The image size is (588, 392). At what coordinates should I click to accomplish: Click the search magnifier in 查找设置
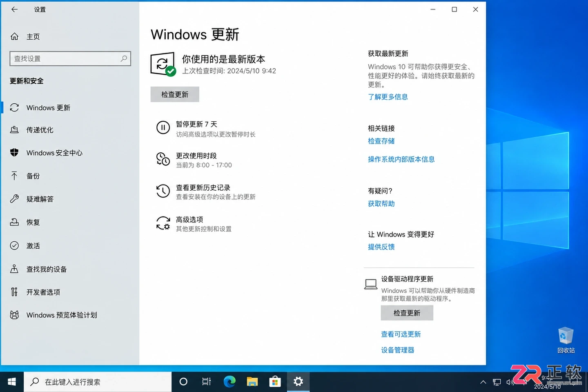[124, 58]
